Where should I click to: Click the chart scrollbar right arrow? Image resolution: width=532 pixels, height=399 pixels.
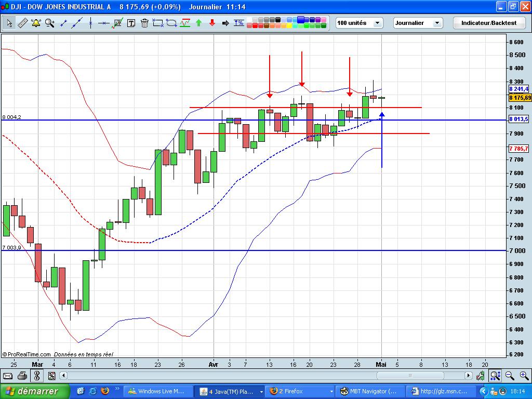469,376
